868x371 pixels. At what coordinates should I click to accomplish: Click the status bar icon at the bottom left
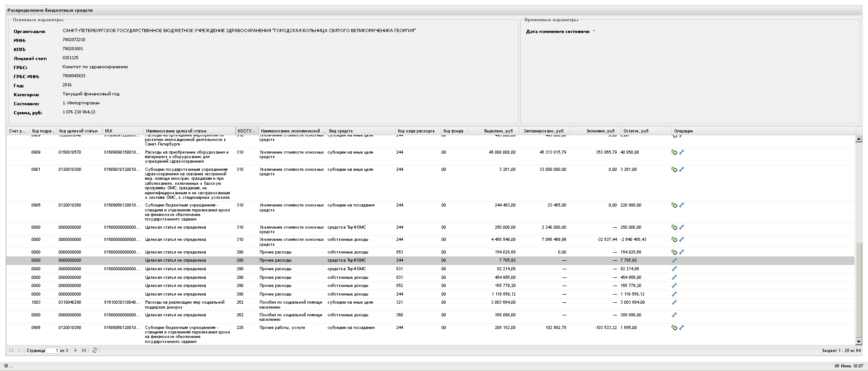coord(7,366)
